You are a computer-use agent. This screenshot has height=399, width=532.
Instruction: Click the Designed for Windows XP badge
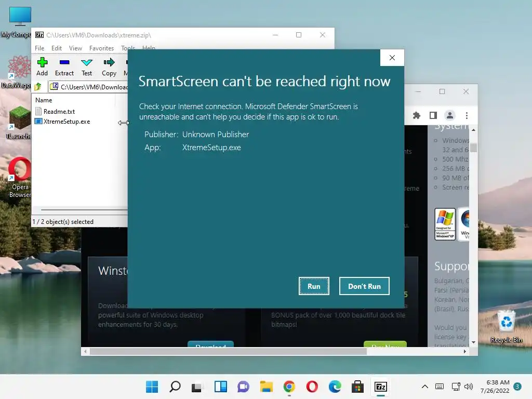click(445, 224)
